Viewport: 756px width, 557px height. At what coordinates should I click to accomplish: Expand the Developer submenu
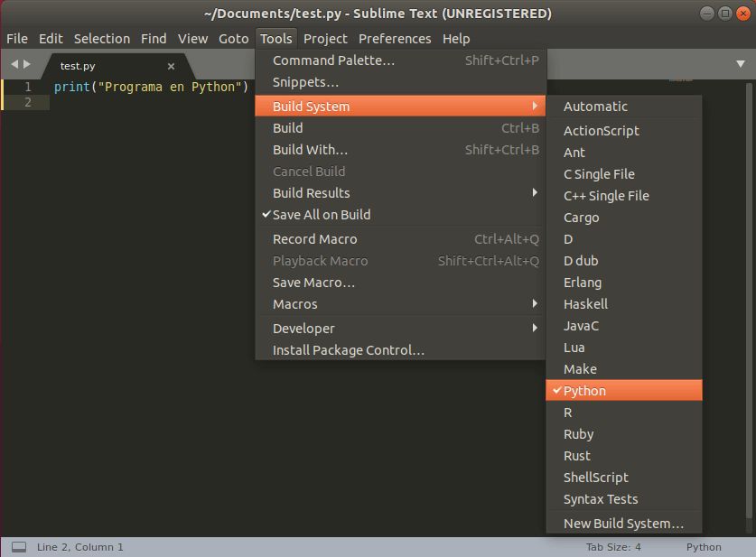coord(401,328)
